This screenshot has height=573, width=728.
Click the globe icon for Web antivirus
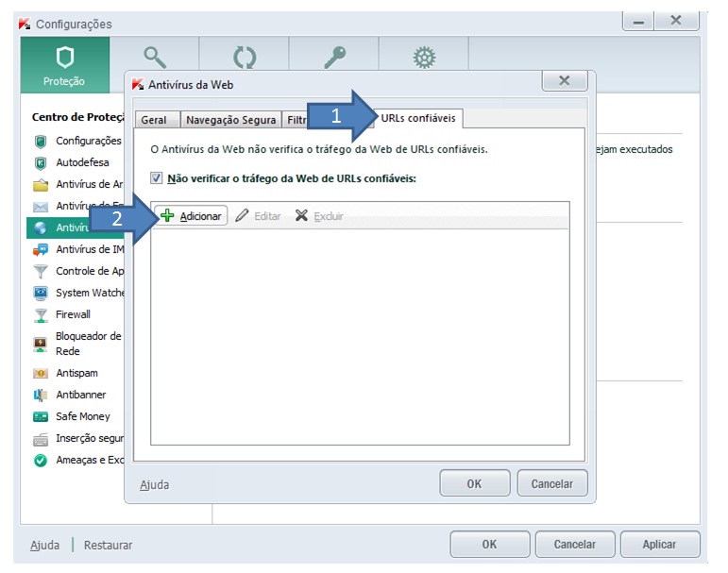point(41,228)
